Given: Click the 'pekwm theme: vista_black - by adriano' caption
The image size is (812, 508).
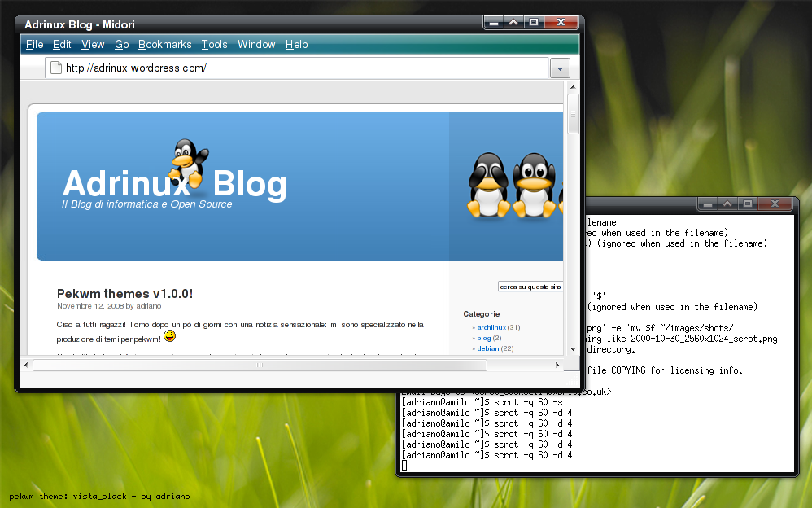Looking at the screenshot, I should coord(99,497).
